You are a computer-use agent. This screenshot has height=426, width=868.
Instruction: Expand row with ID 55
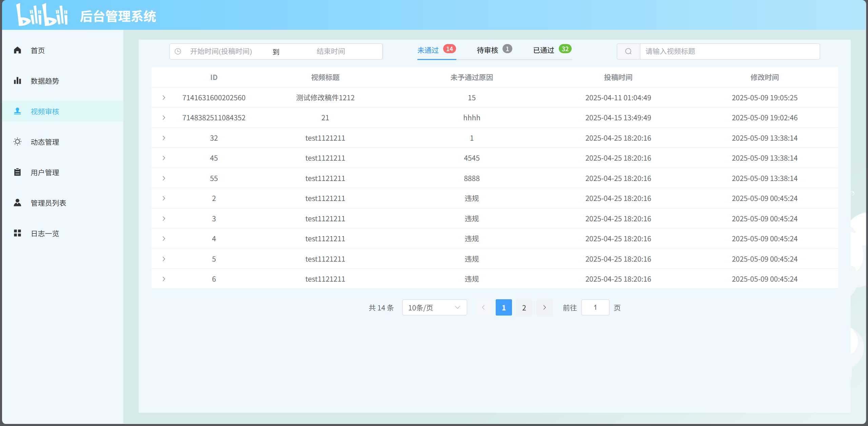(164, 178)
